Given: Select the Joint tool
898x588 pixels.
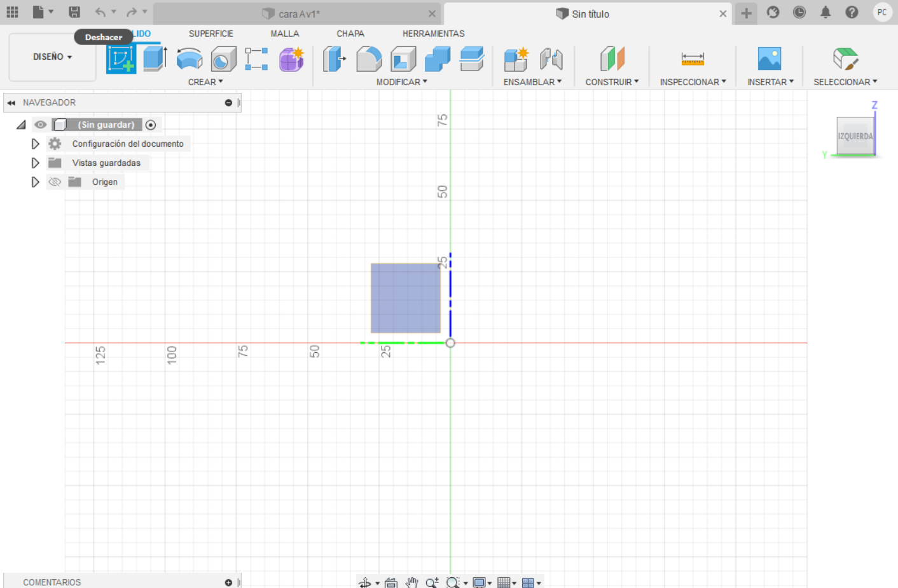Looking at the screenshot, I should [x=551, y=59].
